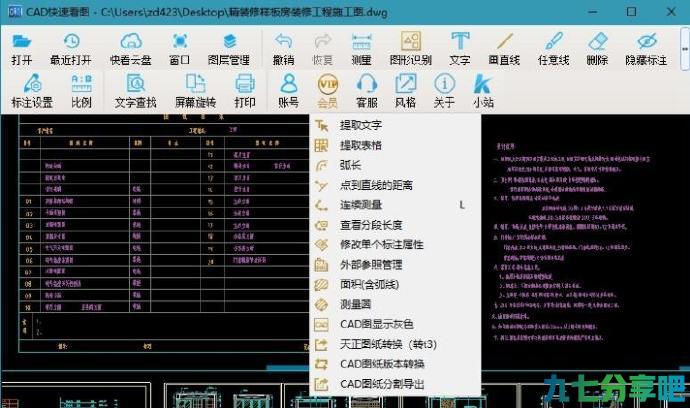Select the 测量 measure tool
Screen dimensions: 690x408
click(361, 49)
